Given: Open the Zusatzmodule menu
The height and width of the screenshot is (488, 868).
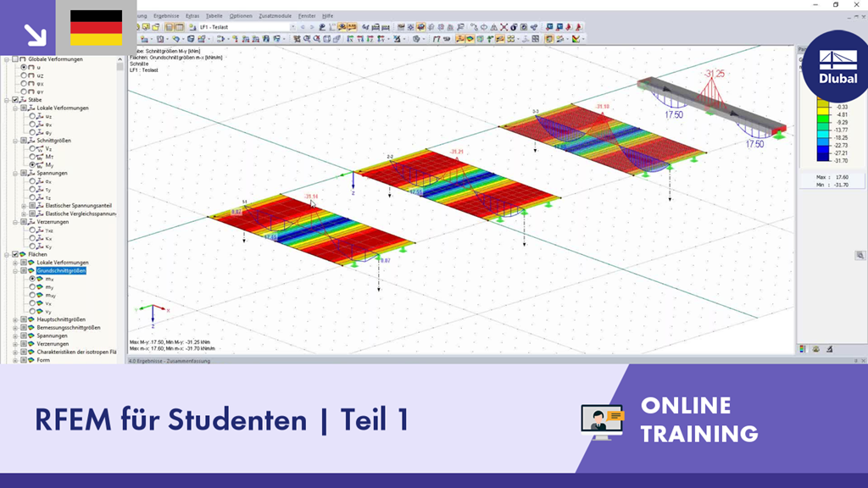Looking at the screenshot, I should [275, 16].
